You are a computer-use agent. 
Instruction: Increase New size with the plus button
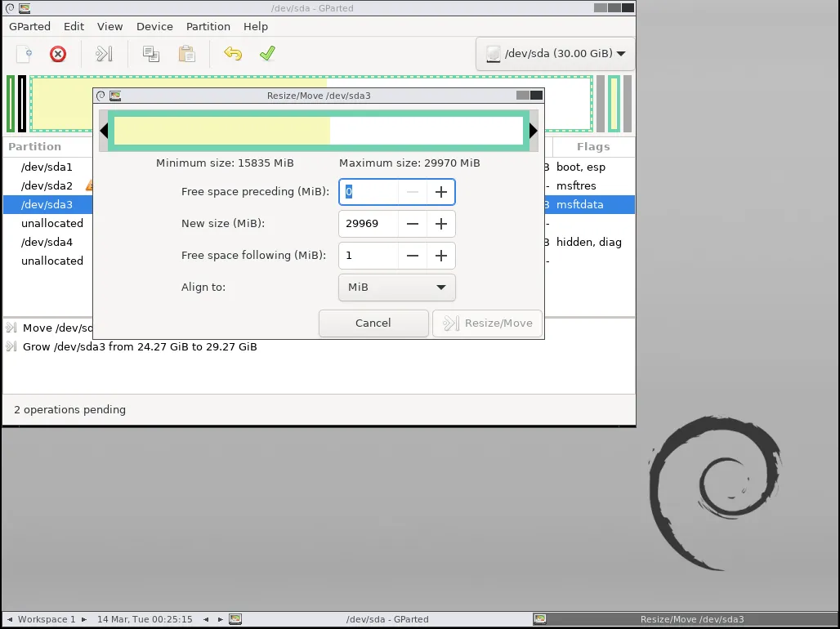coord(441,223)
